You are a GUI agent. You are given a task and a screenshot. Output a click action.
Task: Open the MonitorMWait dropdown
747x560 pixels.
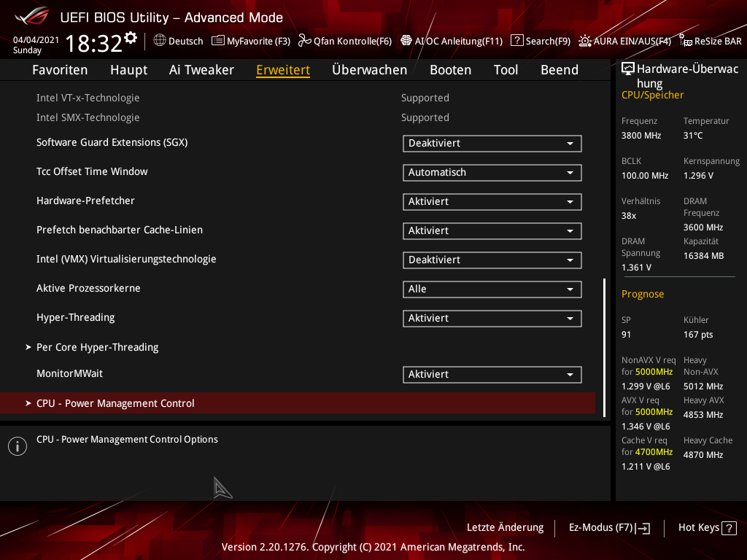(492, 374)
